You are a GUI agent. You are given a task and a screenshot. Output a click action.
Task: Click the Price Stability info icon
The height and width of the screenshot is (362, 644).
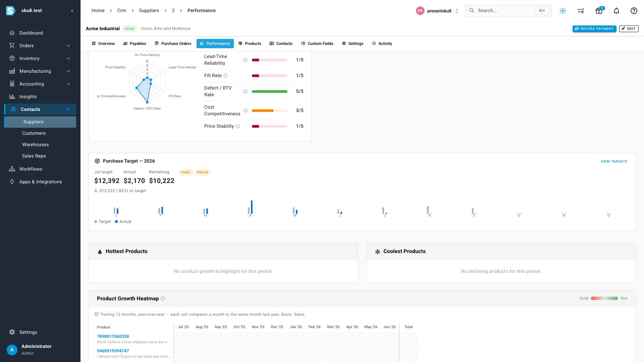click(238, 126)
